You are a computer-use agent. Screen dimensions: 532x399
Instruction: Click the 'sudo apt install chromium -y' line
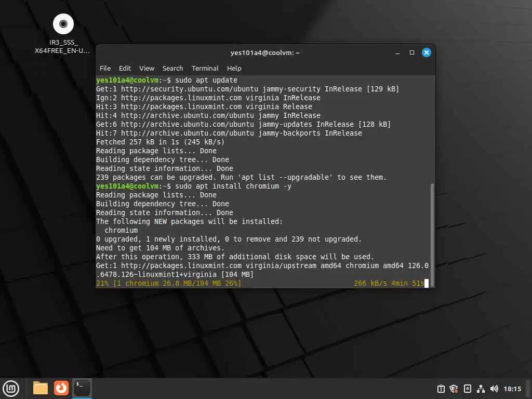194,186
